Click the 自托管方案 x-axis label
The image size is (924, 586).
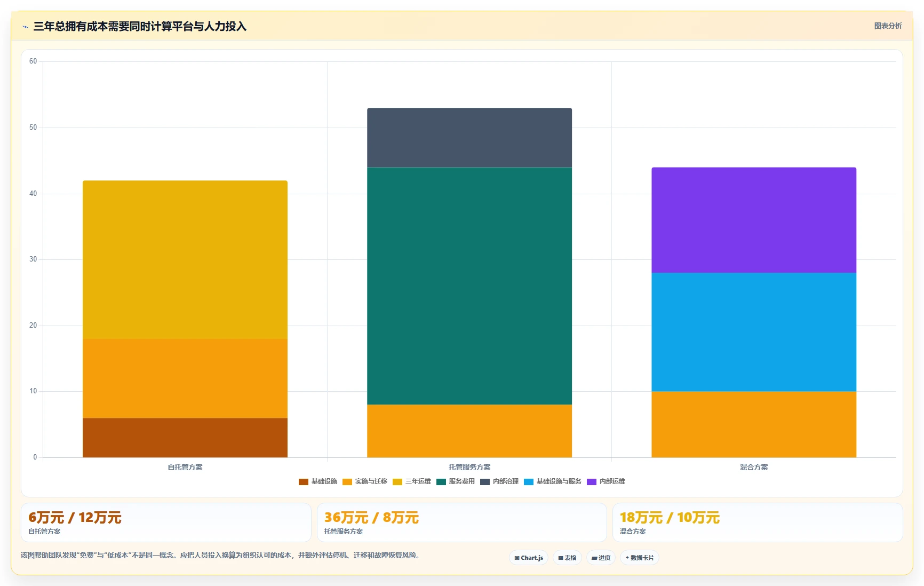coord(185,467)
